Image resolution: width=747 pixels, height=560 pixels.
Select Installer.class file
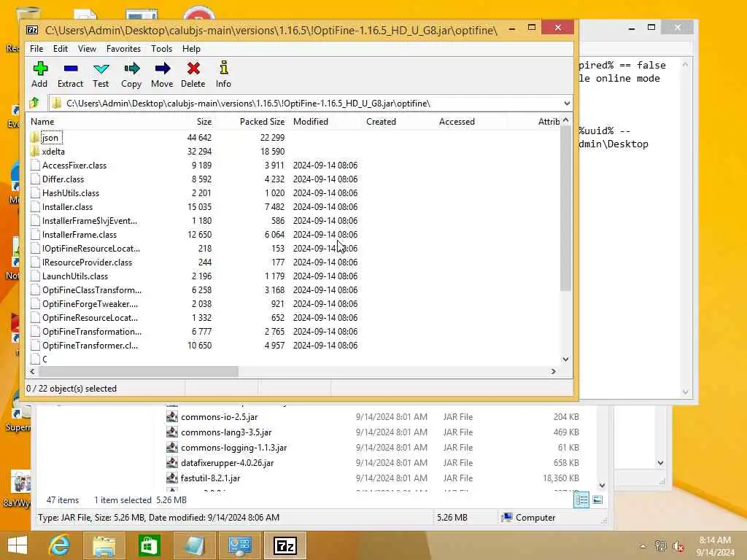[67, 207]
